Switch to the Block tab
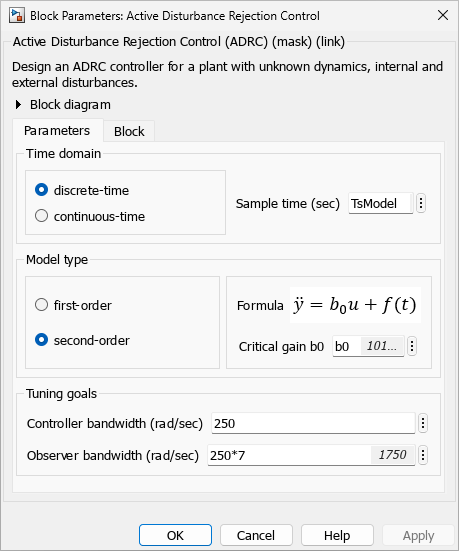Image resolution: width=459 pixels, height=551 pixels. 129,131
